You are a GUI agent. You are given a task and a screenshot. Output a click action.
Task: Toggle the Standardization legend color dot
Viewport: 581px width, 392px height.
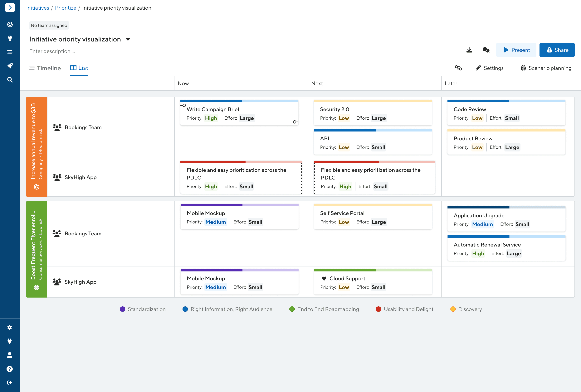tap(123, 309)
